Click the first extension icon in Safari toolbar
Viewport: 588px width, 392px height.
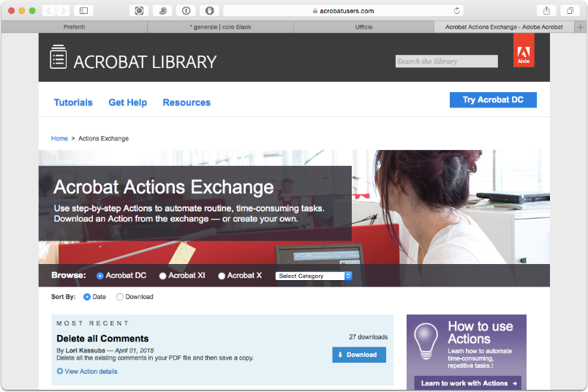pyautogui.click(x=139, y=11)
